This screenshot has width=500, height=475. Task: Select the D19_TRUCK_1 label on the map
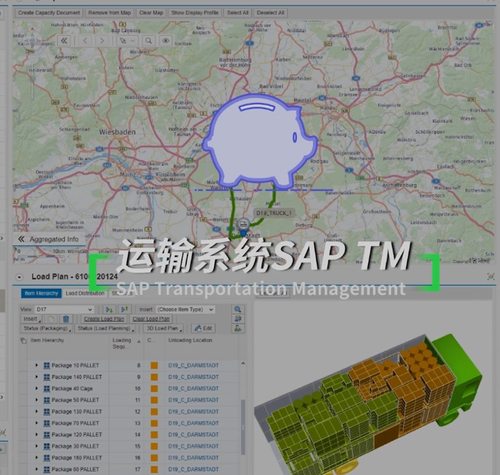[x=274, y=213]
